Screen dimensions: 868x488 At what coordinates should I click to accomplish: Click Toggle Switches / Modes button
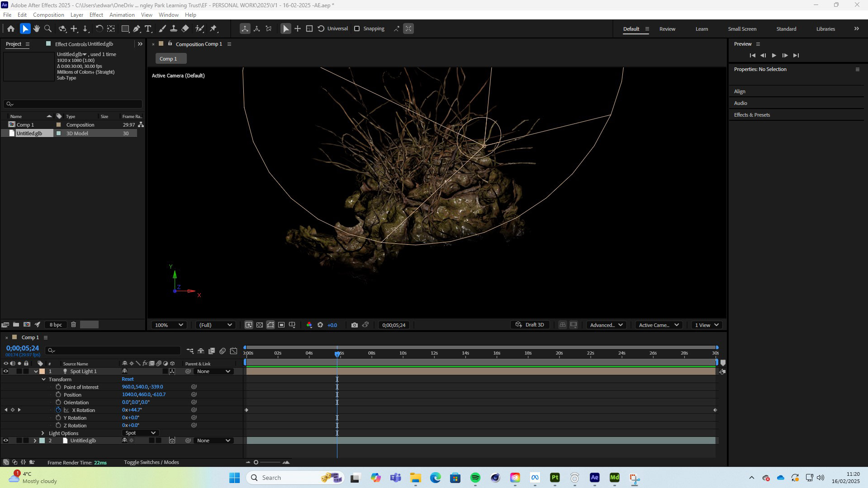(151, 462)
